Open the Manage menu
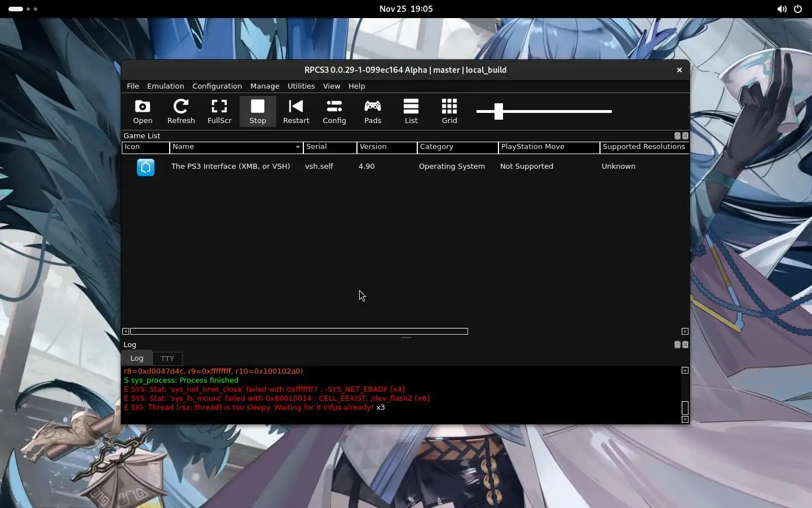Viewport: 812px width, 508px height. click(264, 86)
